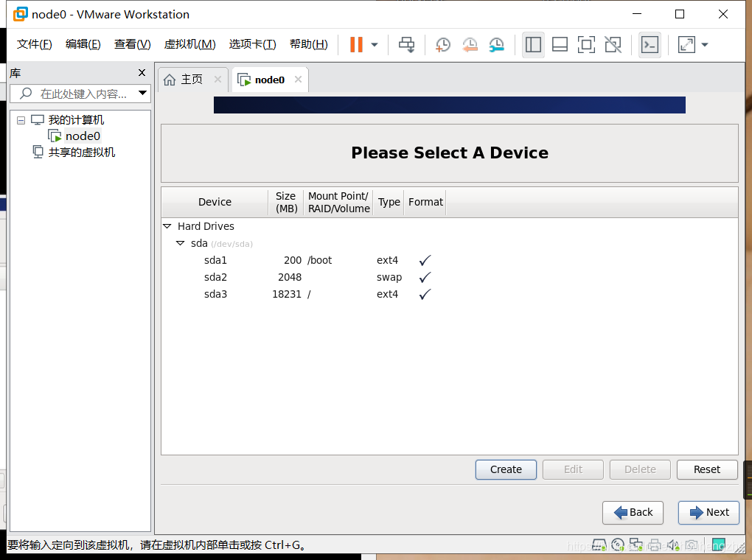Close the 主页 tab
Viewport: 752px width, 560px height.
tap(217, 79)
